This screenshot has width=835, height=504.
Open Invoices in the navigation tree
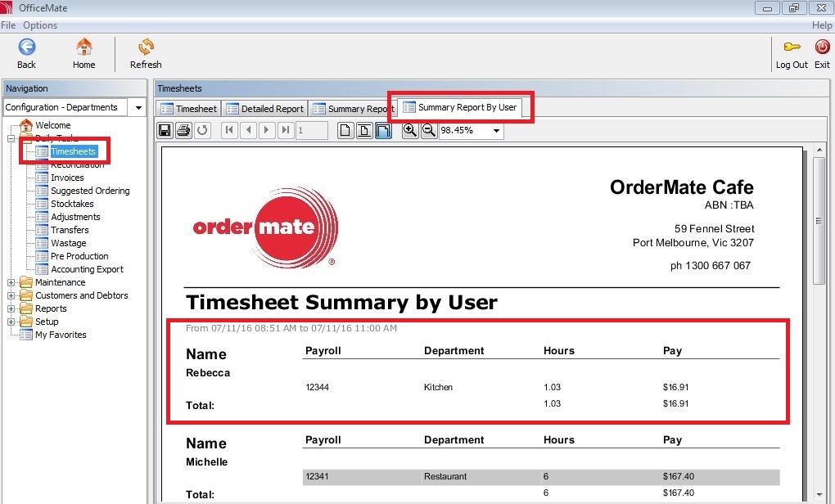67,178
